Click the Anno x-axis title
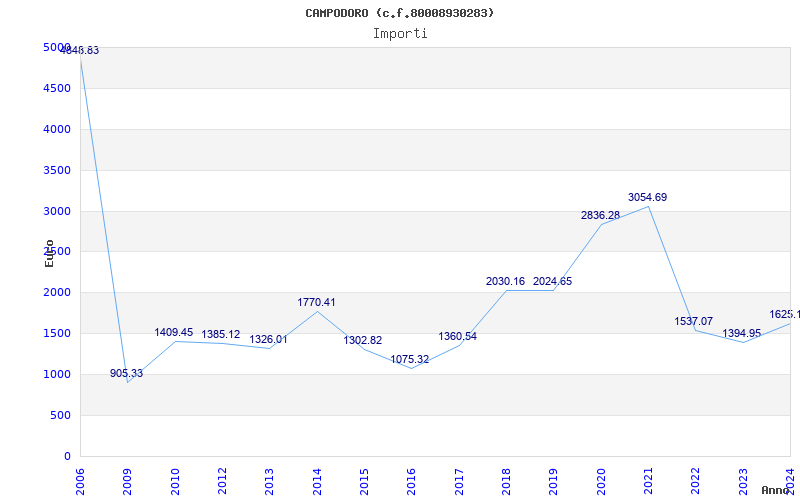Image resolution: width=800 pixels, height=500 pixels. pos(776,490)
